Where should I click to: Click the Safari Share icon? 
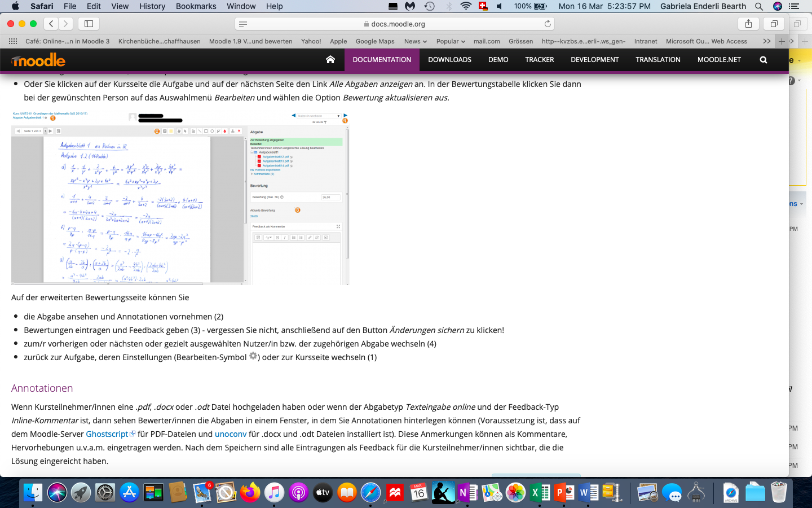click(748, 24)
